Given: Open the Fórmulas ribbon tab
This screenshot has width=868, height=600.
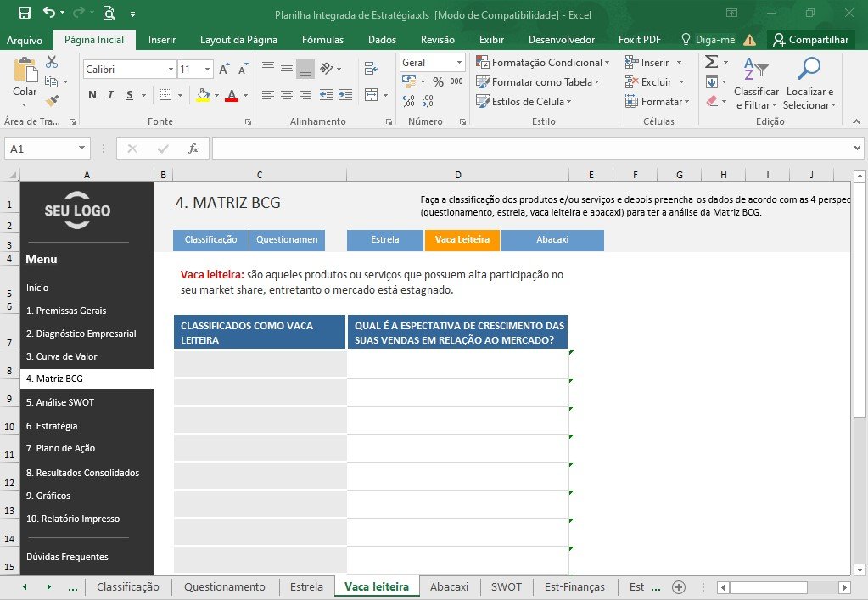Looking at the screenshot, I should [x=322, y=40].
